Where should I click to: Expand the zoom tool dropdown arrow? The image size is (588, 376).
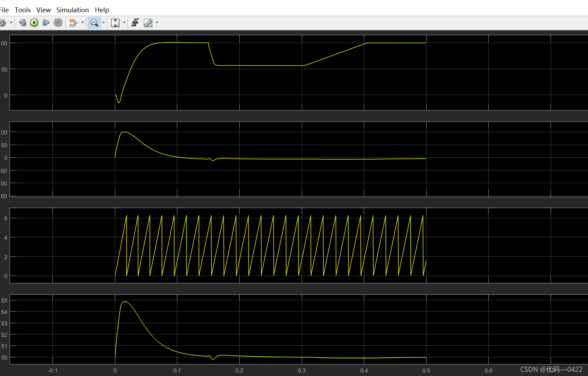(103, 23)
